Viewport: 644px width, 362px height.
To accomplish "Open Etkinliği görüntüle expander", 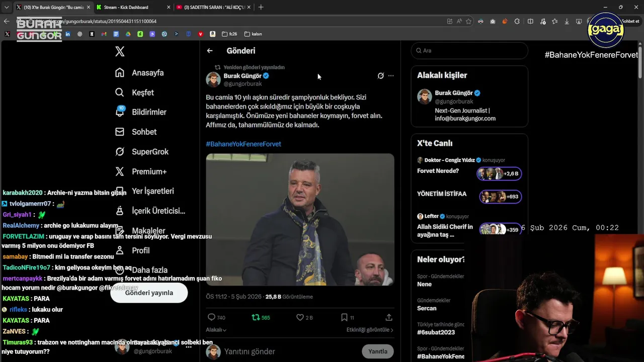I will (x=370, y=330).
